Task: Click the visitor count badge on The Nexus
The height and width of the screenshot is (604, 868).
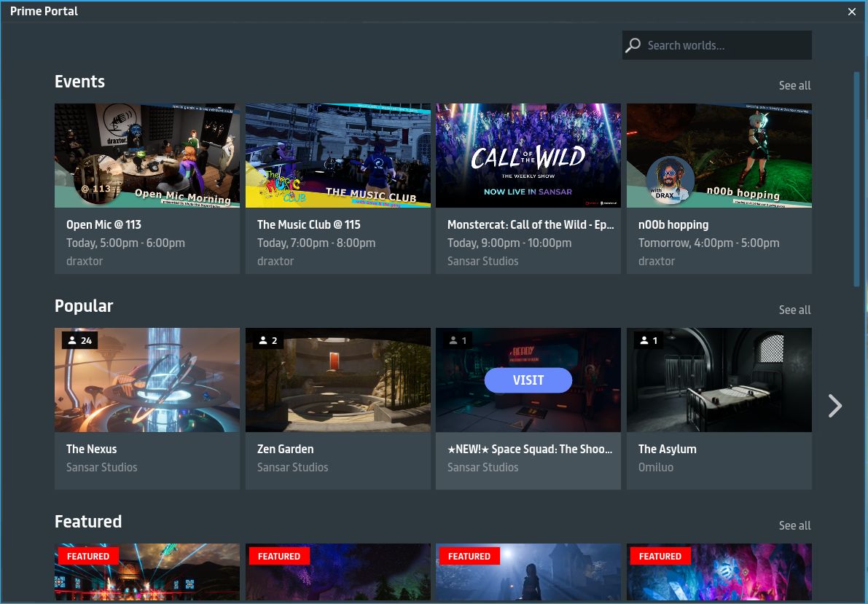Action: click(80, 340)
